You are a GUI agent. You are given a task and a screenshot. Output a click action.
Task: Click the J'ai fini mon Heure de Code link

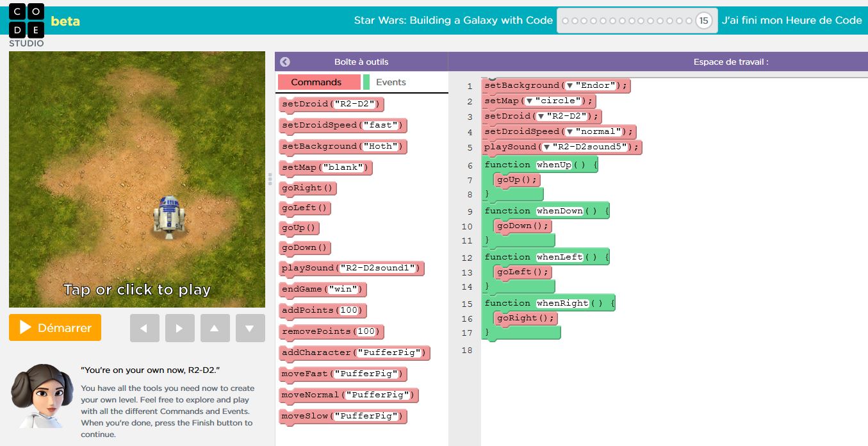click(x=792, y=21)
